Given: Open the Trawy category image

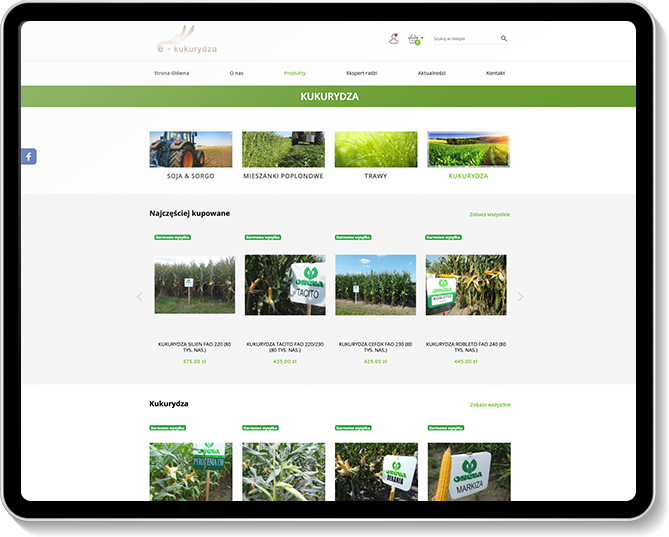Looking at the screenshot, I should 375,150.
